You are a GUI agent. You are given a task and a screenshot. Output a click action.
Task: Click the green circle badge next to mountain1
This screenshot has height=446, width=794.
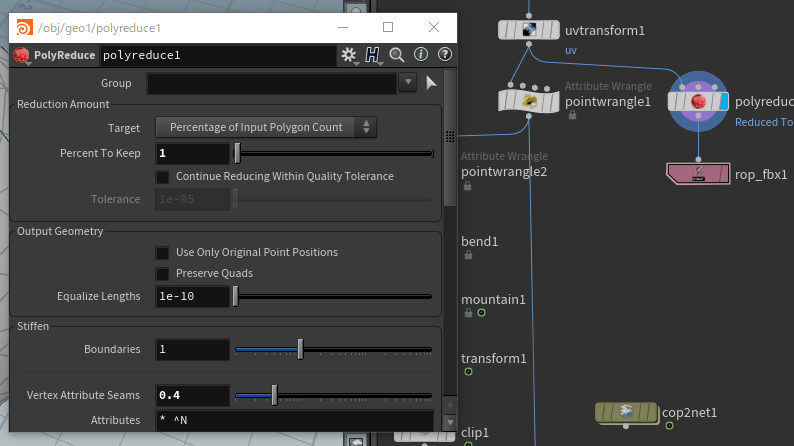[x=482, y=313]
